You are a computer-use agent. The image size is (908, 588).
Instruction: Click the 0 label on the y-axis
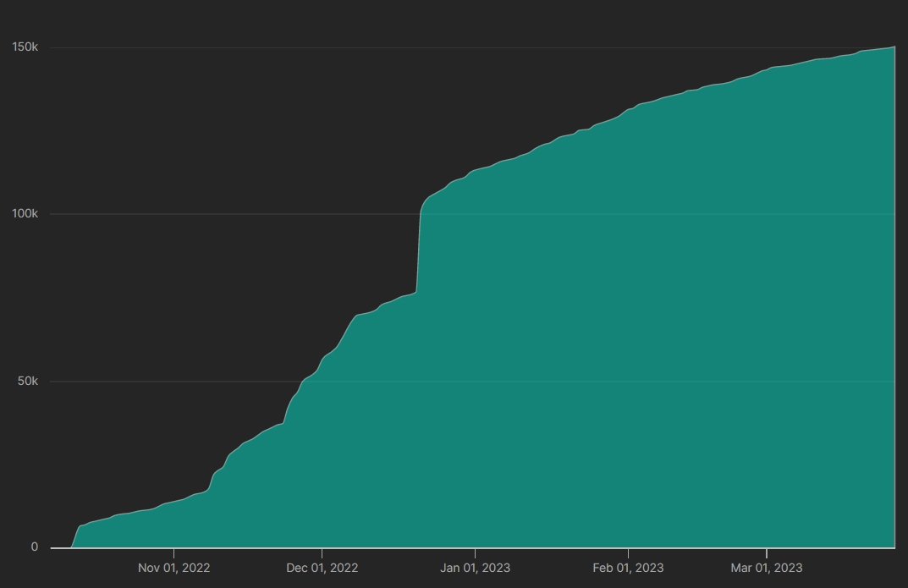[x=35, y=547]
